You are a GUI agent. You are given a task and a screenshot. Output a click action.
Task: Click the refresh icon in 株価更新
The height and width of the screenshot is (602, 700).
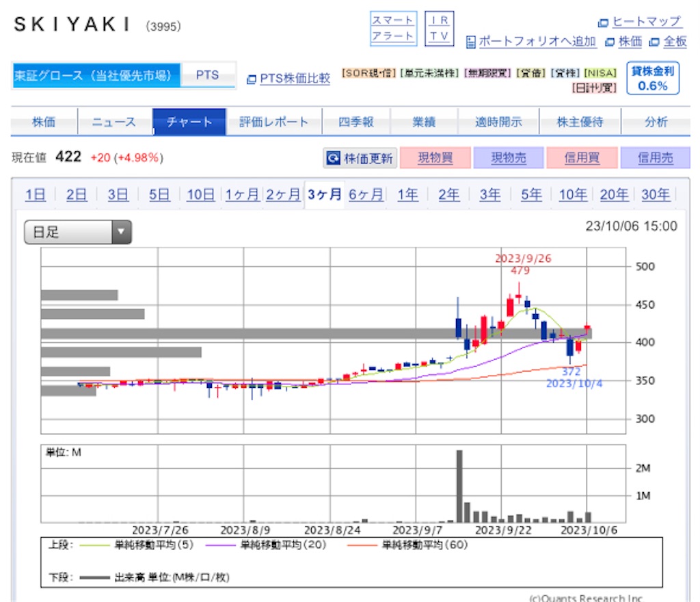333,157
